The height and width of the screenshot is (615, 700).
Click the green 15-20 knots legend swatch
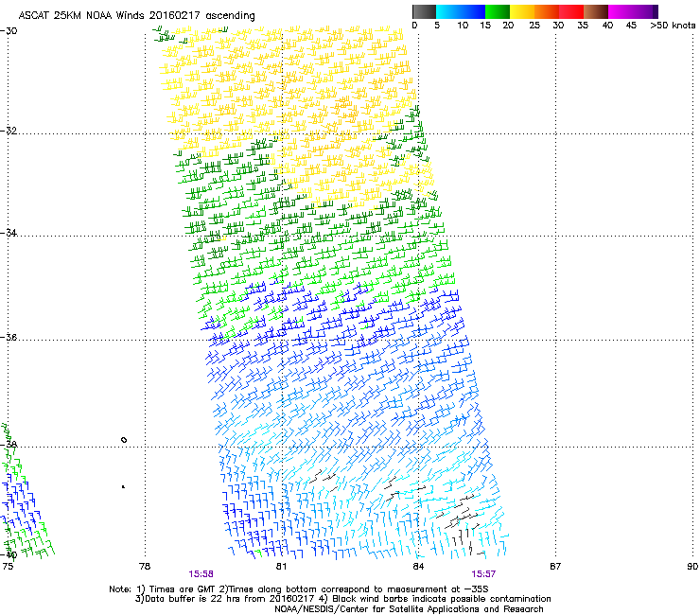click(x=498, y=11)
